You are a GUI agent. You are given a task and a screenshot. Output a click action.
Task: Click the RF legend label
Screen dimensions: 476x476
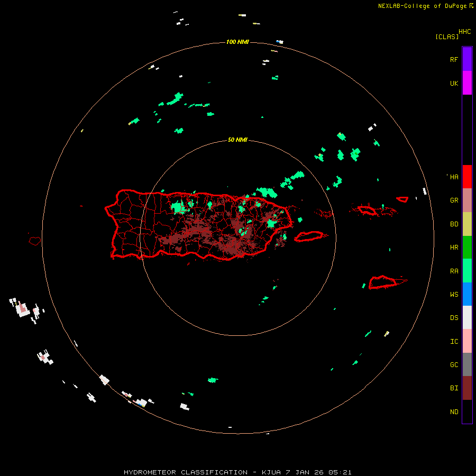tap(454, 59)
